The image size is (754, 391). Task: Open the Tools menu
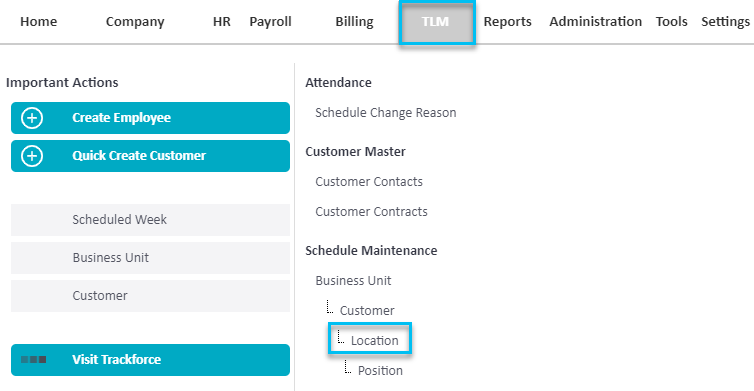[671, 22]
